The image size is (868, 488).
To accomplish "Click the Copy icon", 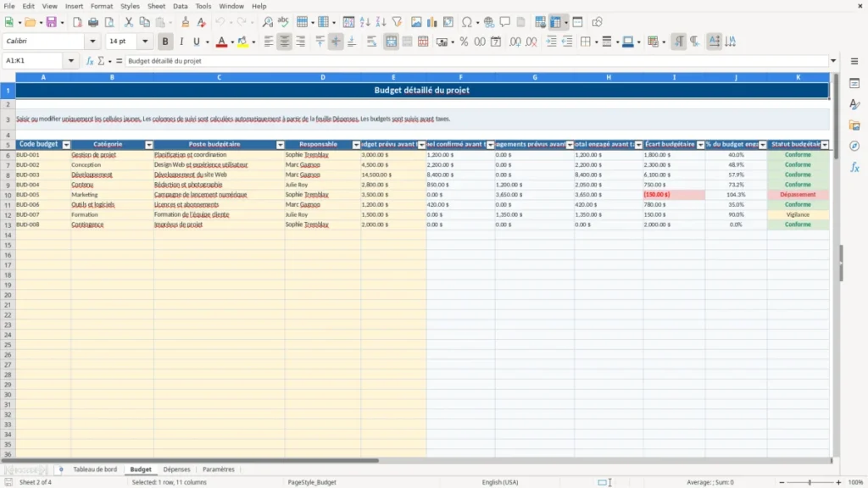I will point(144,22).
